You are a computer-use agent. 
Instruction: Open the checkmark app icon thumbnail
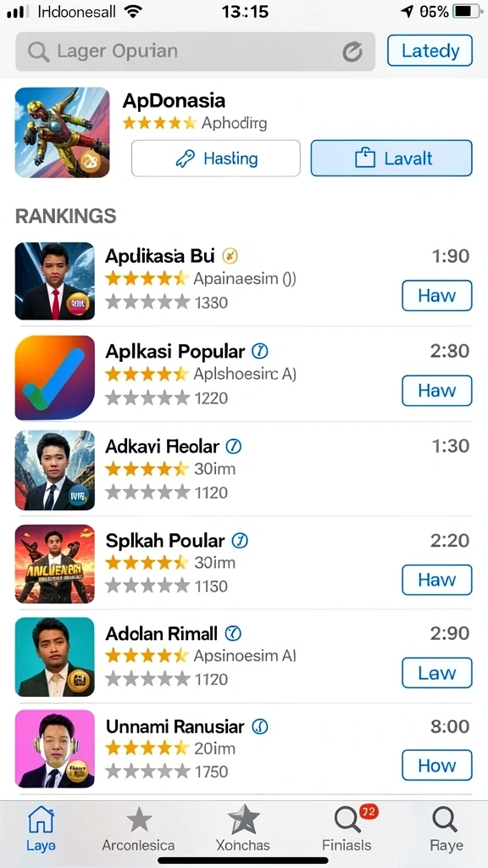click(x=55, y=377)
